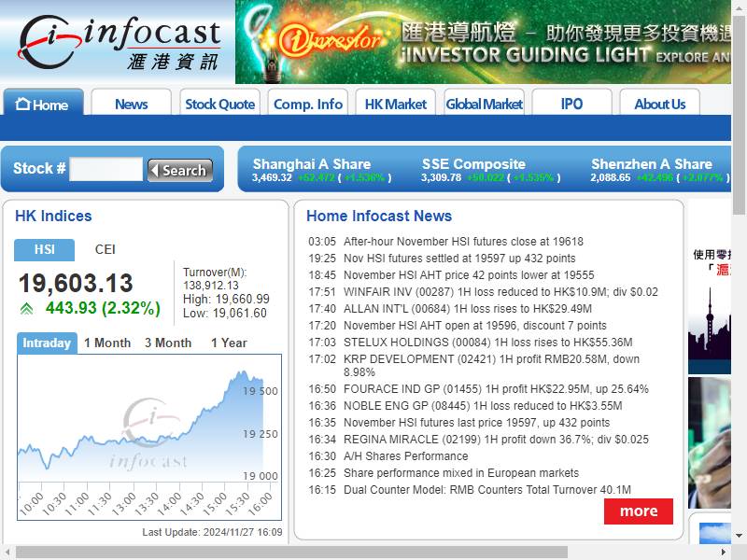The width and height of the screenshot is (747, 560).
Task: Click the horizontal scrollbar left arrow
Action: (x=7, y=553)
